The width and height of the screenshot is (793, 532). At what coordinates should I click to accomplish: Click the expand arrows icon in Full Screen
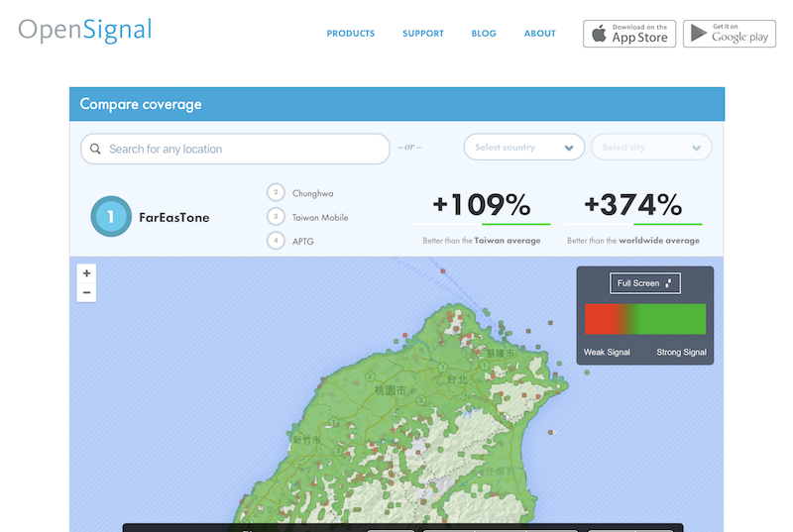668,283
